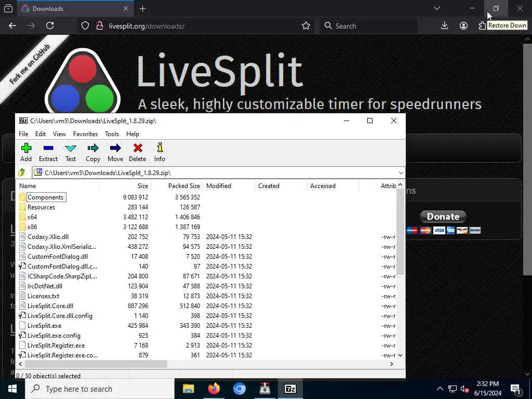
Task: Open Firefox downloads panel icon
Action: [x=444, y=26]
